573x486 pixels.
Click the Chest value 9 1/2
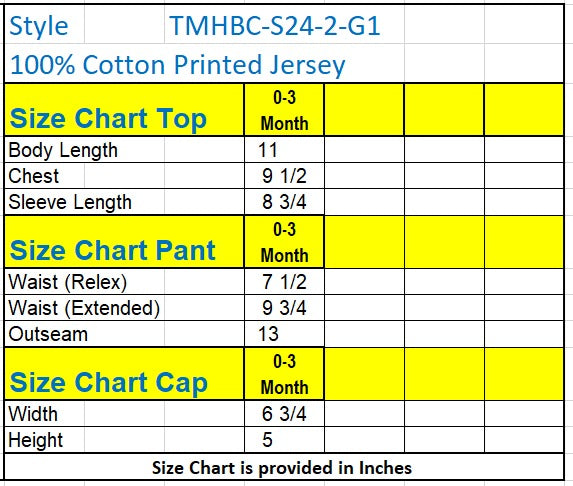[284, 176]
